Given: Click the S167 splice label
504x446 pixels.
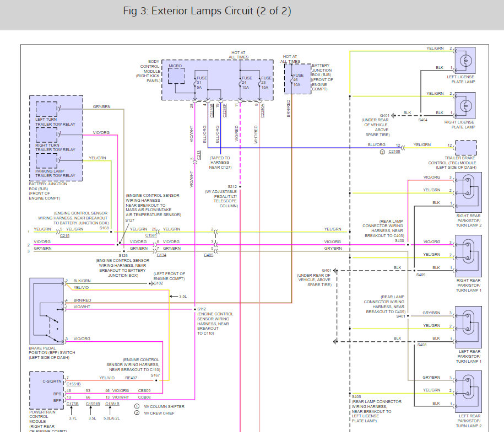Looking at the screenshot, I should [155, 375].
